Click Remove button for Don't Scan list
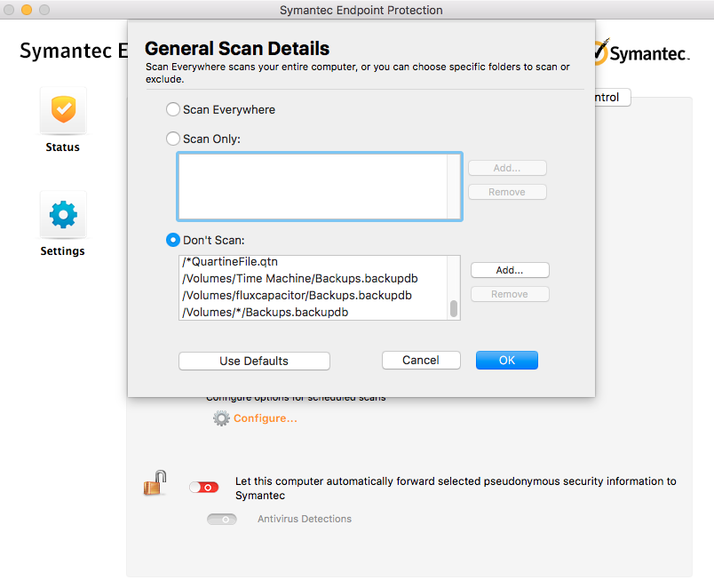 click(510, 294)
